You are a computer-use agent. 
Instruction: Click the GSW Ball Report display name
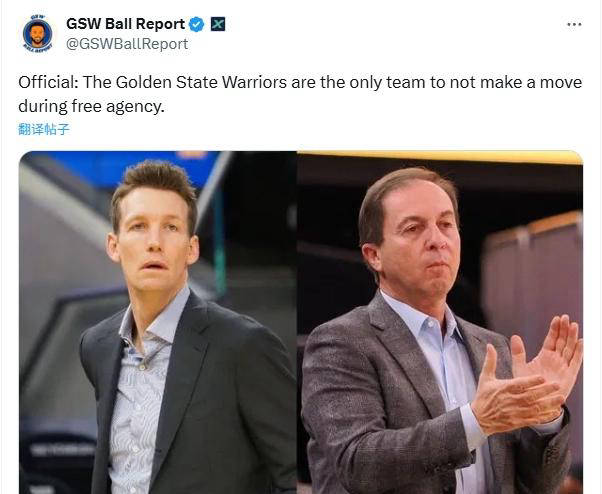pyautogui.click(x=126, y=24)
